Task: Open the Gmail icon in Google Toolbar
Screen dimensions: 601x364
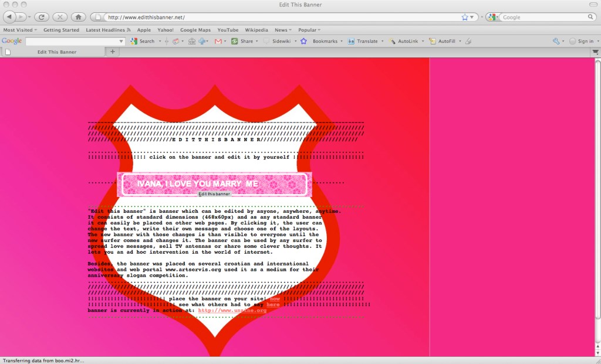Action: (x=218, y=41)
